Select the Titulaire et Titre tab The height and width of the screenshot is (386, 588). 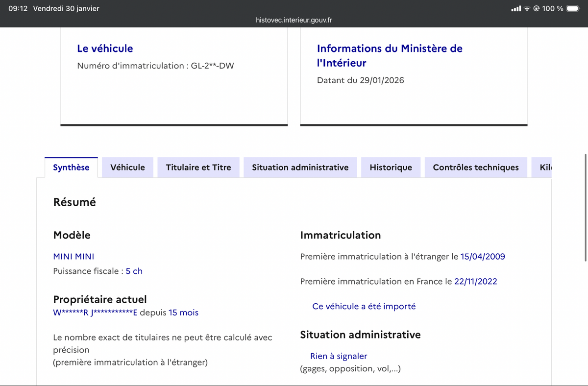coord(198,168)
